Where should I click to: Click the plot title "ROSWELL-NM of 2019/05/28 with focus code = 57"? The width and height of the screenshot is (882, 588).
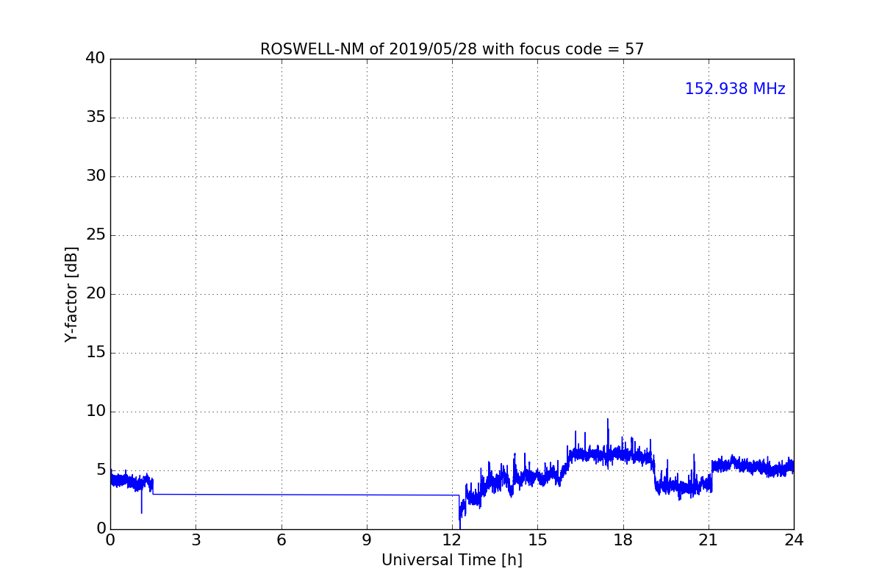coord(452,49)
